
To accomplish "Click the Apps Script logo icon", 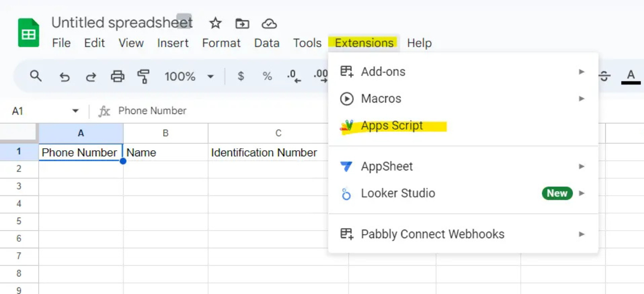I will (x=347, y=126).
